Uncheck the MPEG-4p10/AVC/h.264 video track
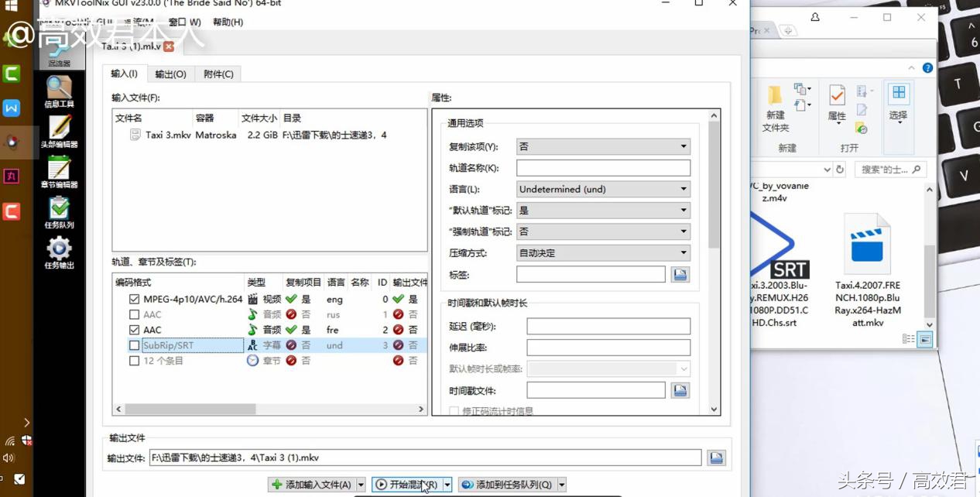The image size is (980, 497). pyautogui.click(x=134, y=299)
